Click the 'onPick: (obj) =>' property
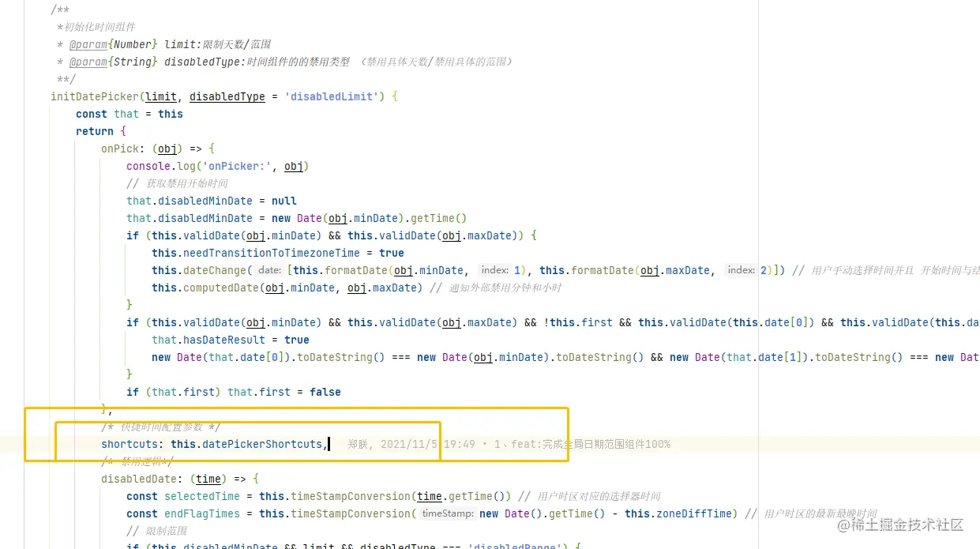Viewport: 980px width, 549px height. pos(158,149)
